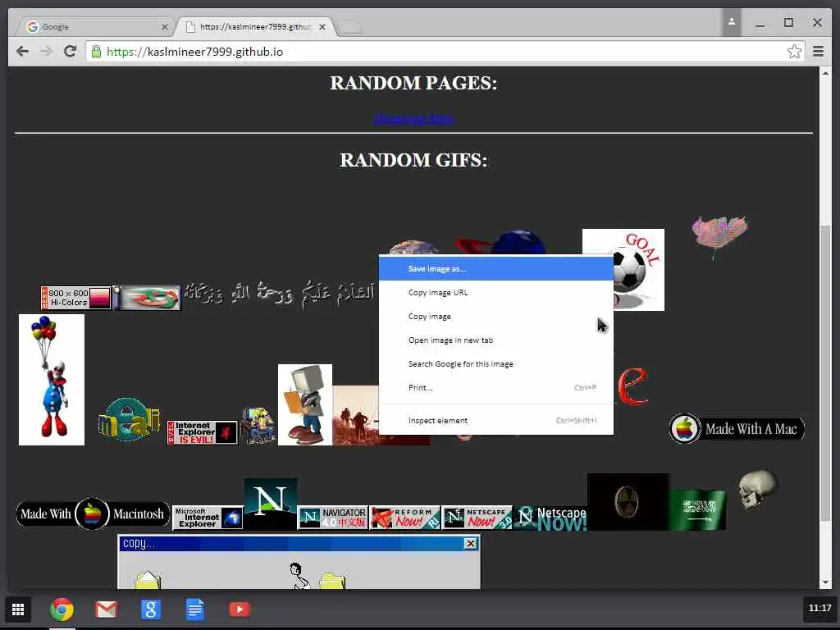Click the Microsoft Internet Explorer badge
840x630 pixels.
[x=208, y=518]
